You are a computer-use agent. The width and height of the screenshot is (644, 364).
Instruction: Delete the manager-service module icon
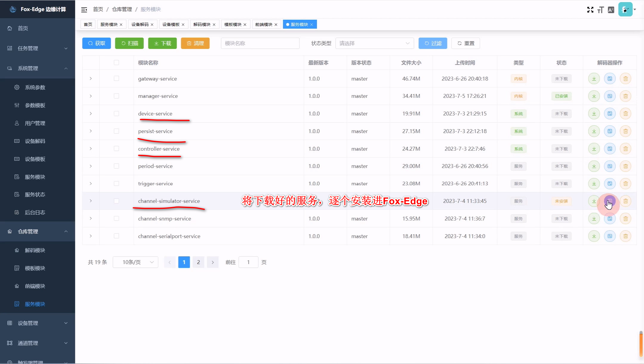click(x=625, y=96)
